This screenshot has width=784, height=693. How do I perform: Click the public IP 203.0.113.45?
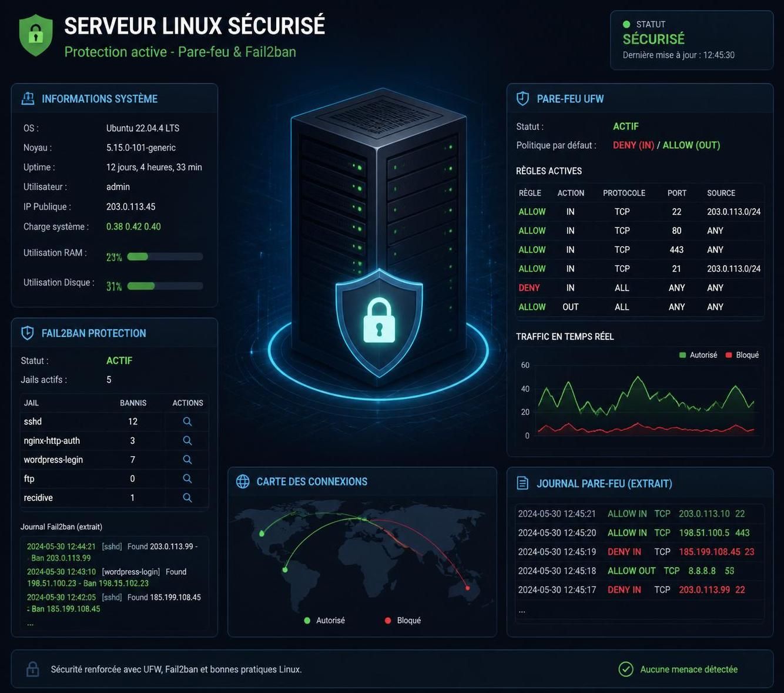tap(131, 206)
